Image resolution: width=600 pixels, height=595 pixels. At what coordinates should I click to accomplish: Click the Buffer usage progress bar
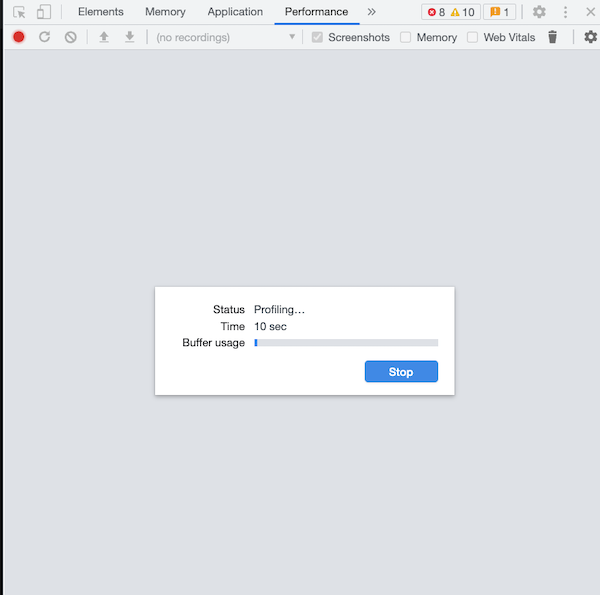coord(346,343)
